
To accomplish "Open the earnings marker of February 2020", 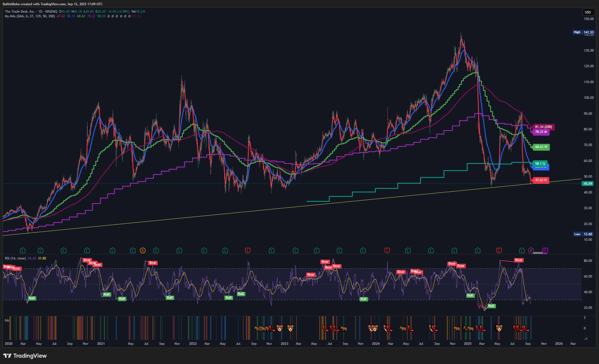I will 23,250.
